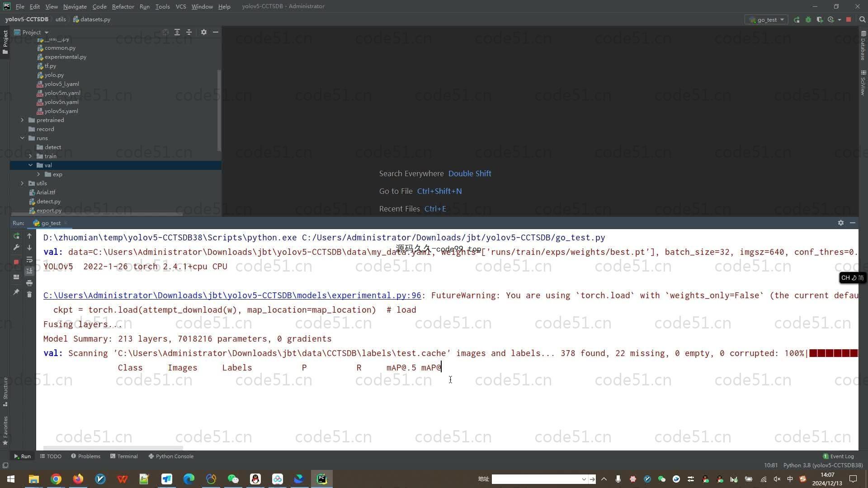Stop the process in Run panel sidebar

tap(16, 262)
